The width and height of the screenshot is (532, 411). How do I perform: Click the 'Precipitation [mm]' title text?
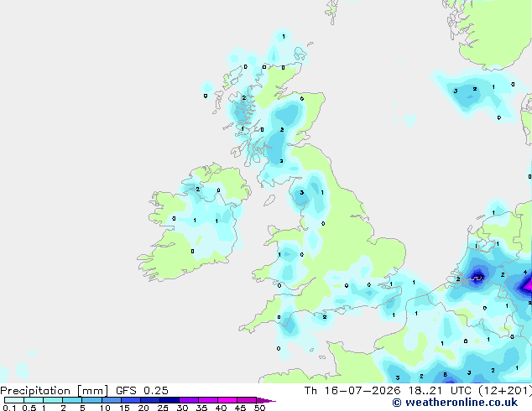[x=55, y=391]
